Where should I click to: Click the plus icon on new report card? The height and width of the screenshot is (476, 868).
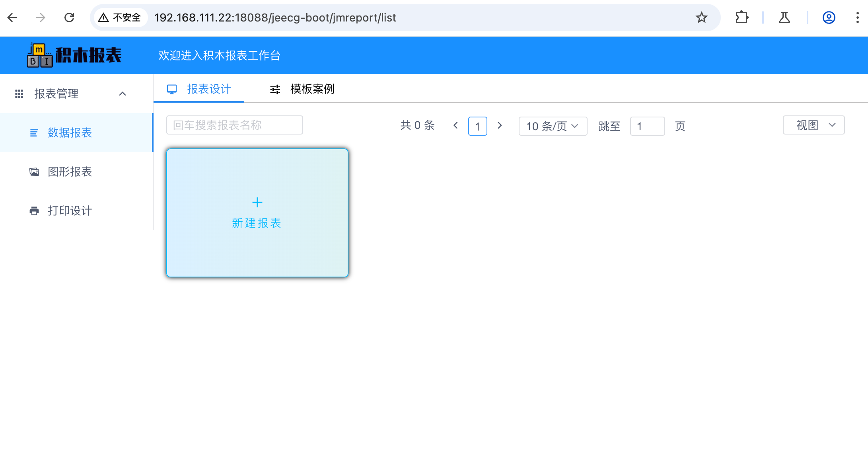(x=257, y=203)
